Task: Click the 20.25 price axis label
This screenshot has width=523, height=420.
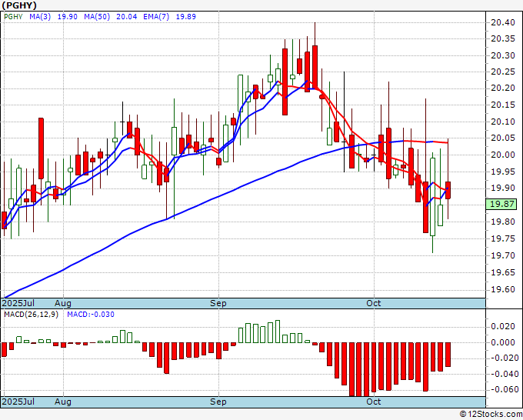Action: [503, 72]
